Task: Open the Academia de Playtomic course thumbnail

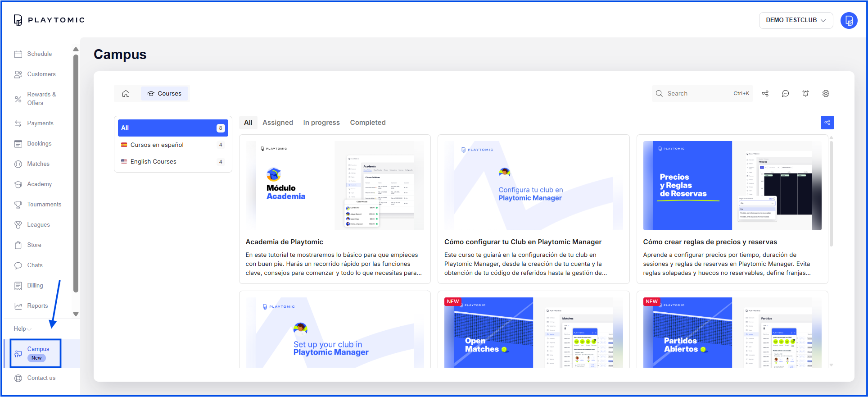Action: coord(335,186)
